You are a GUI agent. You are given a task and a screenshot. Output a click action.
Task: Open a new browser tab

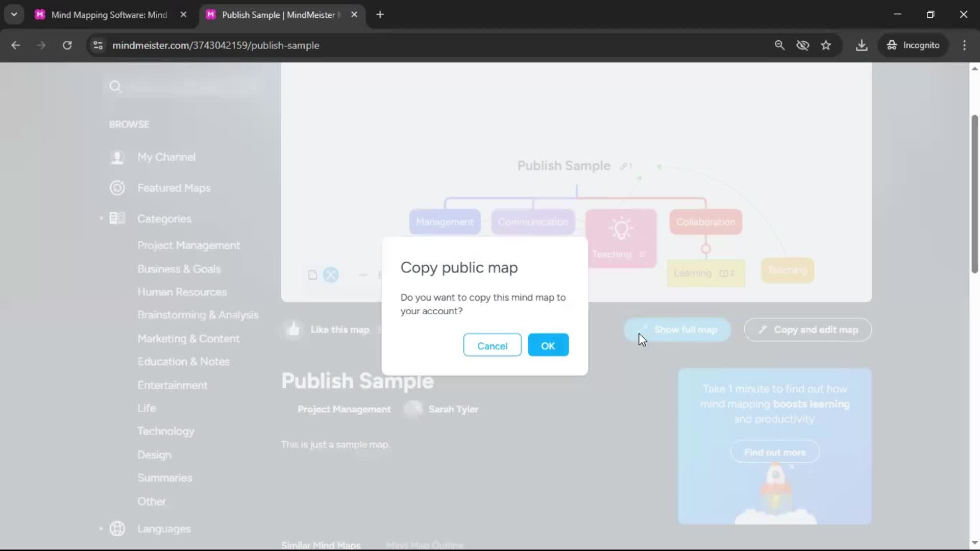[380, 15]
